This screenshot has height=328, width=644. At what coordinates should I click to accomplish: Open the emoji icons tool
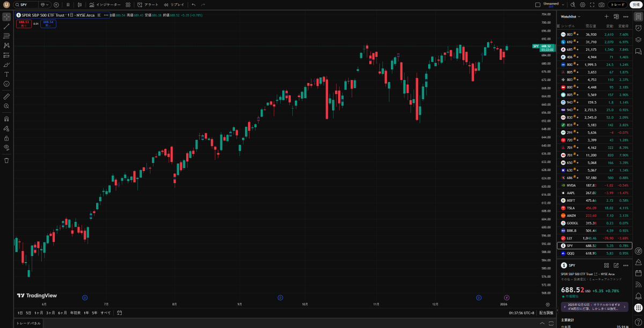point(6,84)
